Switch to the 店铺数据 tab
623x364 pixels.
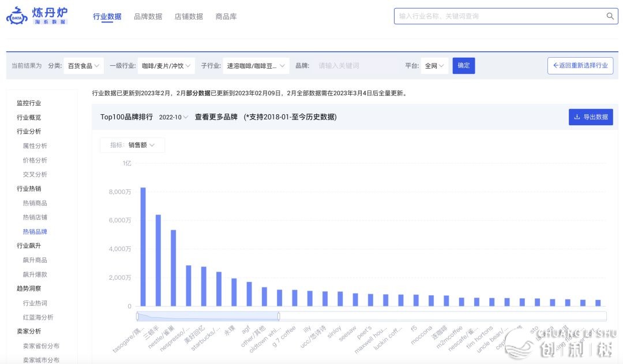click(x=189, y=17)
